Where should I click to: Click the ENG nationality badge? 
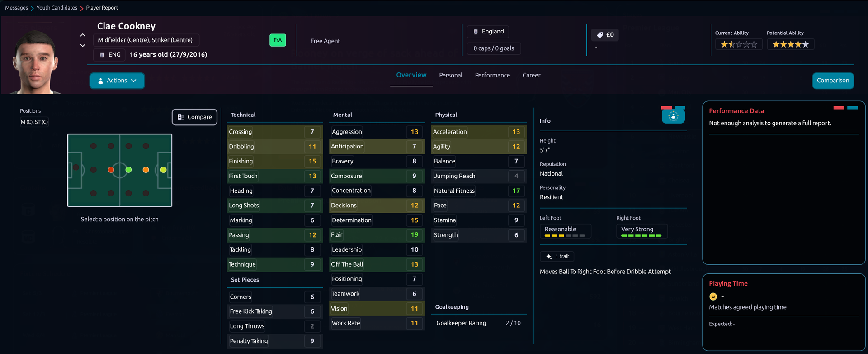(x=110, y=55)
